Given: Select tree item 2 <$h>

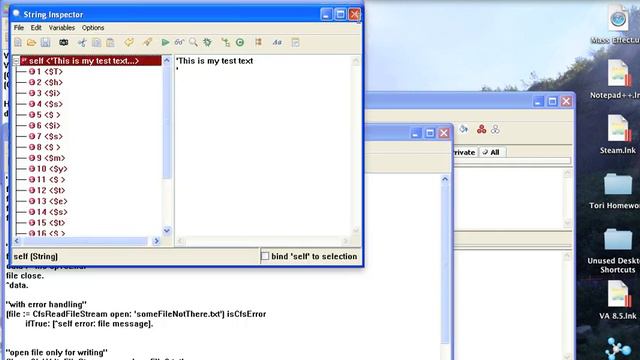Looking at the screenshot, I should tap(46, 82).
